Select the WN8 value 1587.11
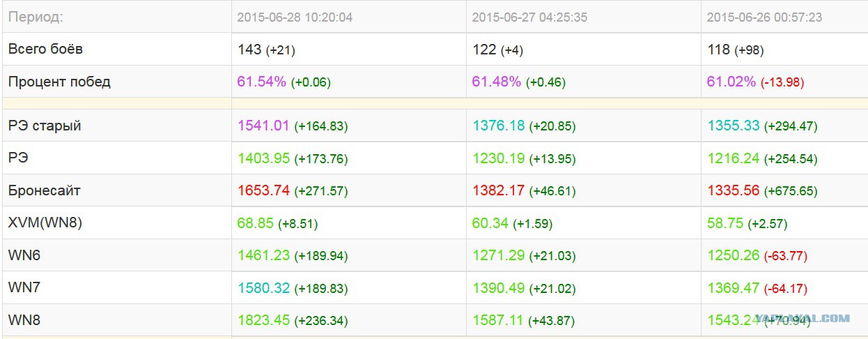The image size is (868, 339). (x=498, y=320)
